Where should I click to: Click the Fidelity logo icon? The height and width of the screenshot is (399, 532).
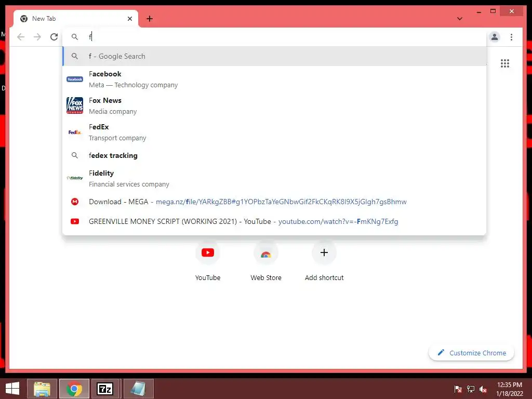pyautogui.click(x=75, y=178)
